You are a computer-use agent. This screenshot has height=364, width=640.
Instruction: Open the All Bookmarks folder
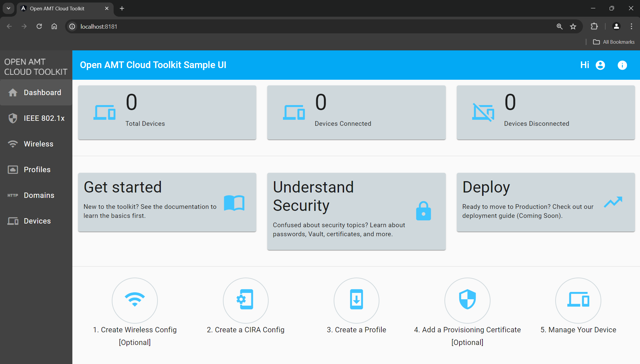click(614, 42)
